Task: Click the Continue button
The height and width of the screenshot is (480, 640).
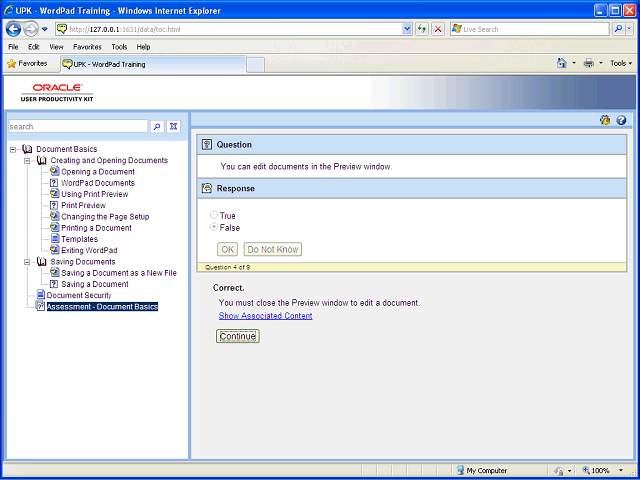Action: point(238,336)
